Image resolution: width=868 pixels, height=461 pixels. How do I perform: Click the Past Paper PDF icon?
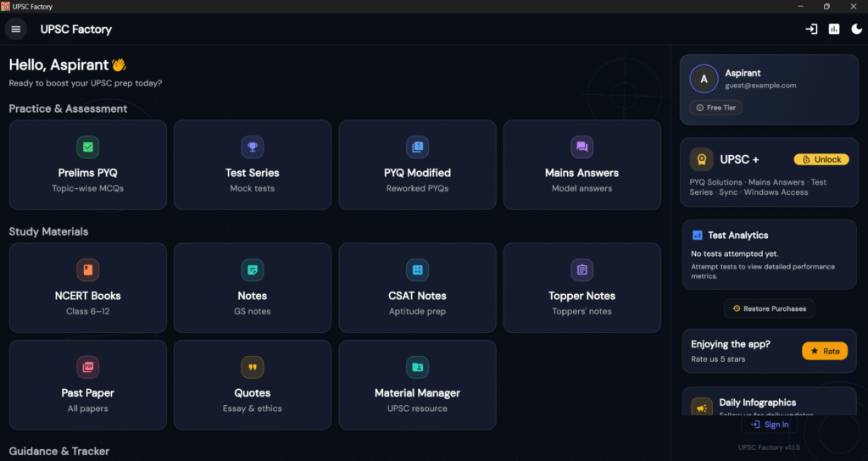tap(87, 368)
